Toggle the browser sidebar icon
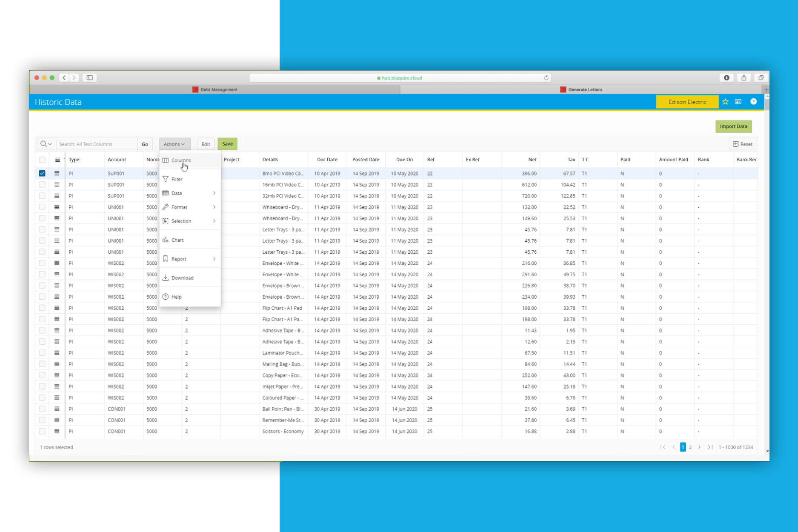798x532 pixels. tap(90, 78)
